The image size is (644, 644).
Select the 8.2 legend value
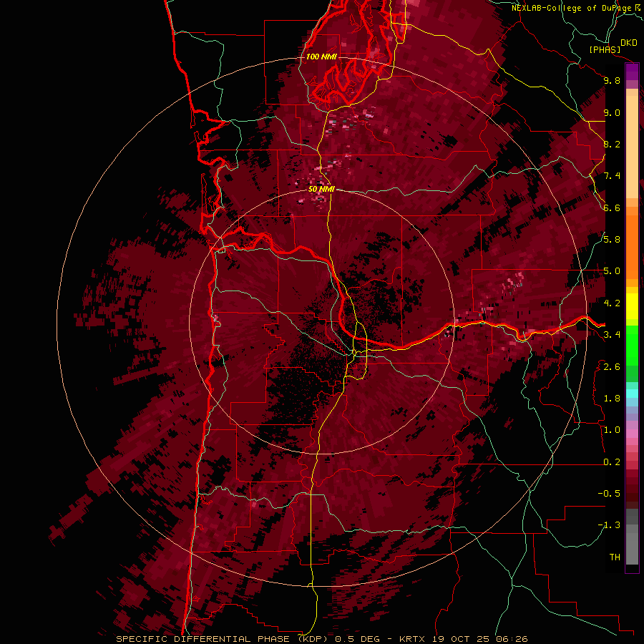coord(612,144)
